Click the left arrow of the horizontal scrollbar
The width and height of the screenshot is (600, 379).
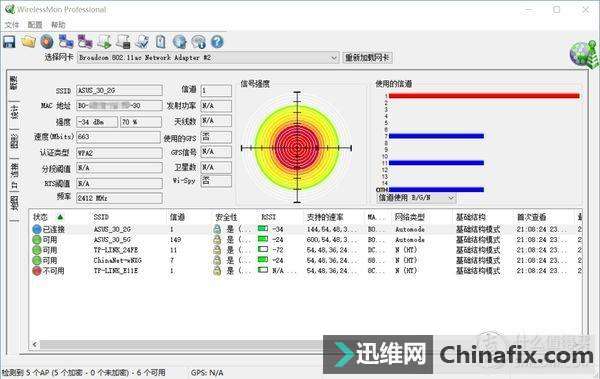(35, 345)
